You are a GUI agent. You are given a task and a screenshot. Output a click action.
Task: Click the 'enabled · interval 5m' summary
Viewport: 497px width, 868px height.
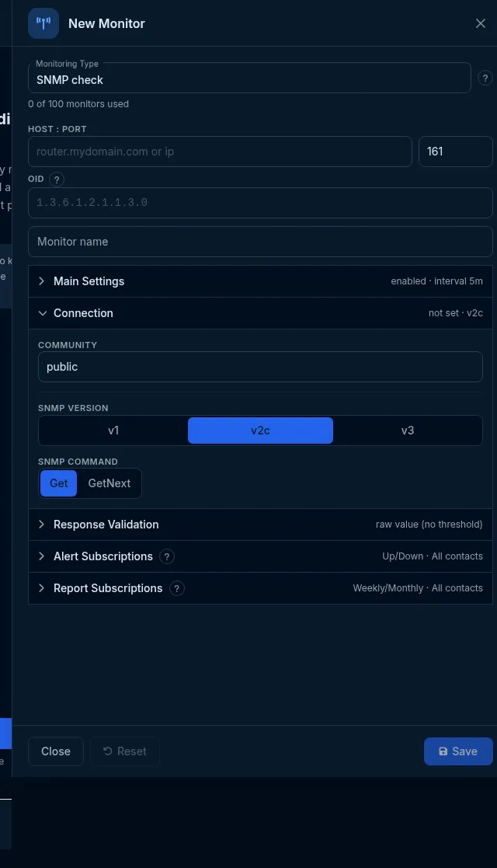point(436,281)
